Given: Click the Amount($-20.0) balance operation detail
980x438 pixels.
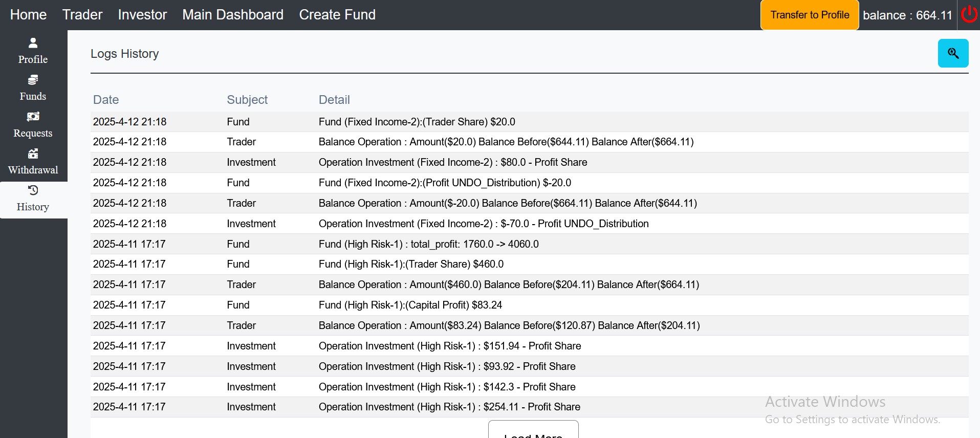Looking at the screenshot, I should coord(508,203).
